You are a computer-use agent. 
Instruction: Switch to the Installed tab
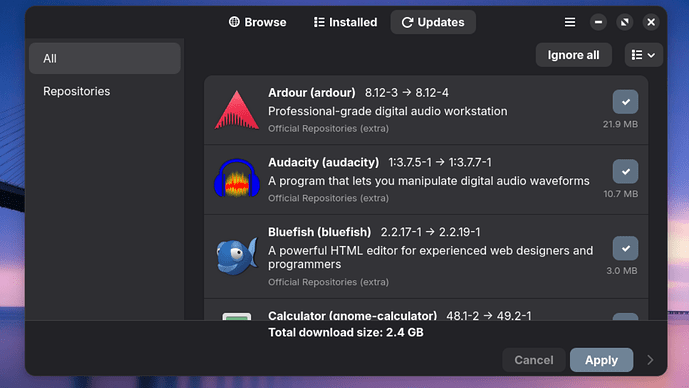(345, 22)
